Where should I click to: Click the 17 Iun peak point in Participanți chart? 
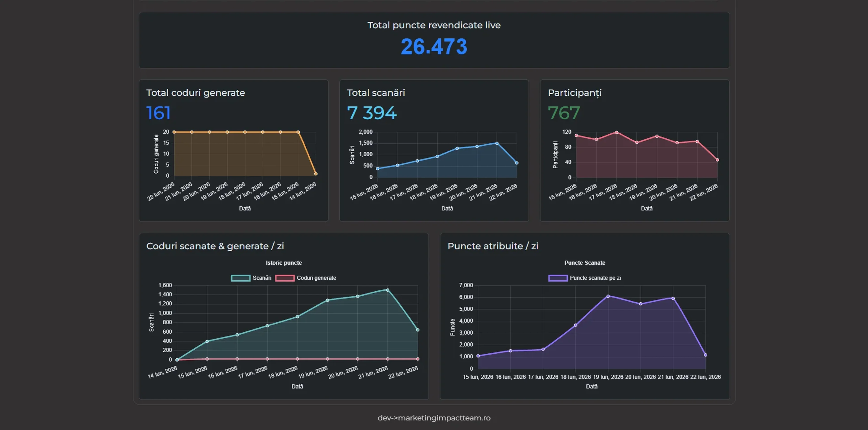click(x=616, y=132)
